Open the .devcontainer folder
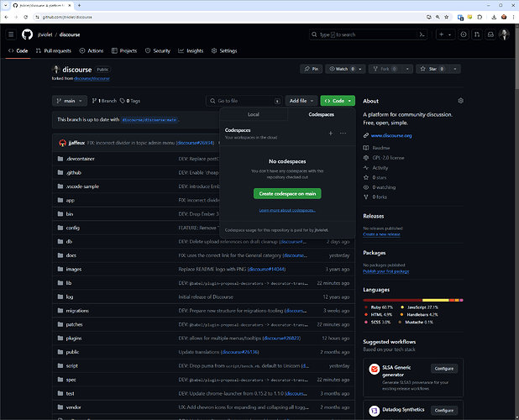Viewport: 519px width, 420px height. [80, 159]
